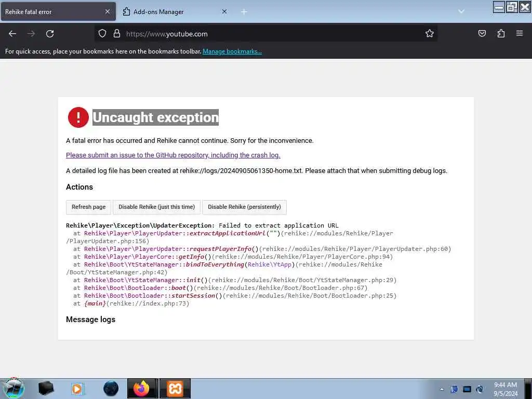Screen dimensions: 532x399
Task: Open the black box taskbar icon
Action: tap(46, 389)
